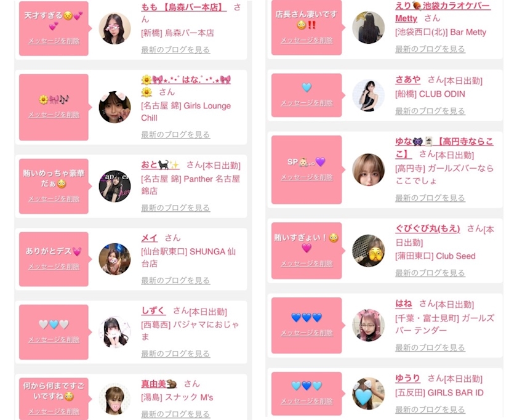Delete the SP purple heart message

click(x=307, y=177)
